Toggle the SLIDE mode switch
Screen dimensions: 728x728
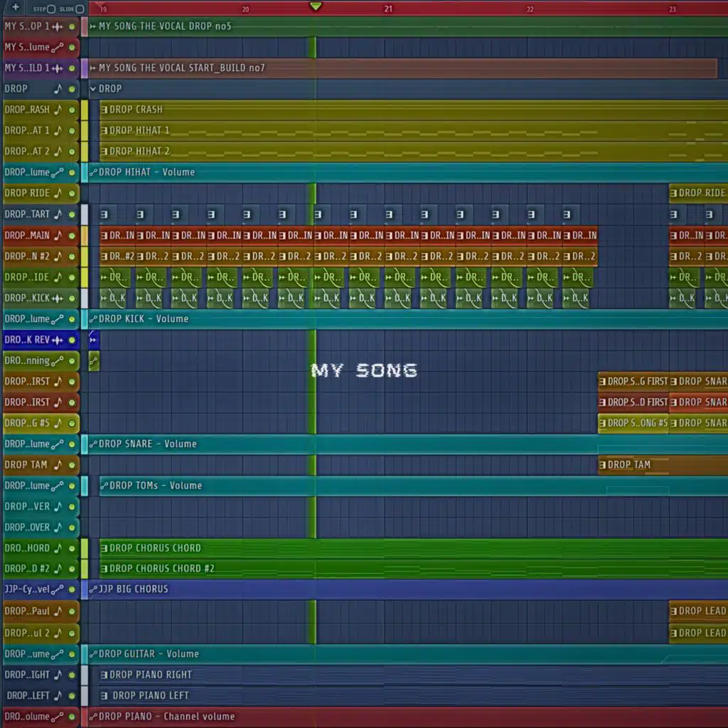tap(80, 9)
